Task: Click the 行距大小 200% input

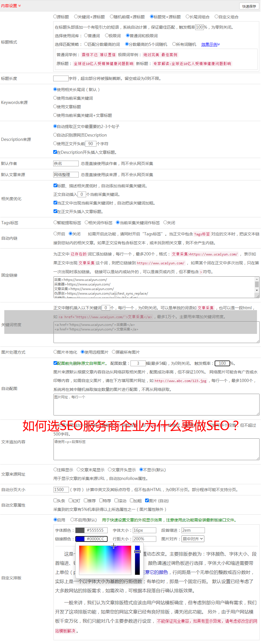Action: [145, 539]
